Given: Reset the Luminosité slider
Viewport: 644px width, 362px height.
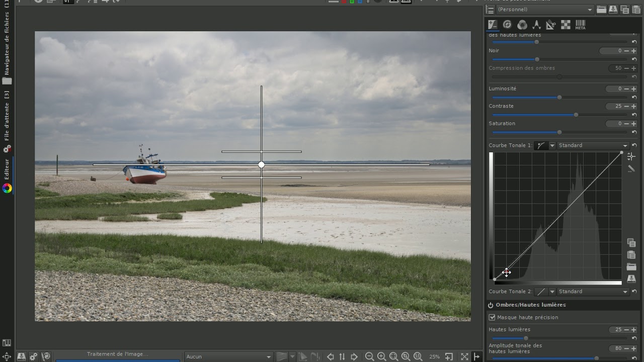Looking at the screenshot, I should pos(634,98).
